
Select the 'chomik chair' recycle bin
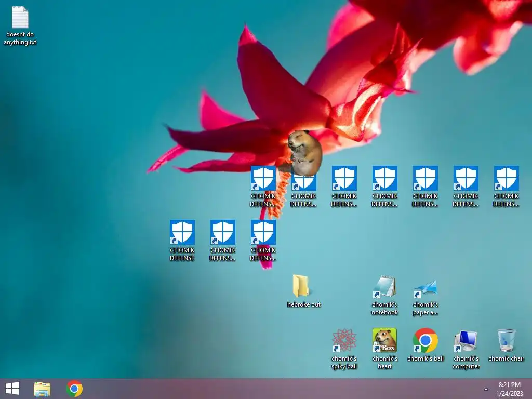[x=506, y=345]
